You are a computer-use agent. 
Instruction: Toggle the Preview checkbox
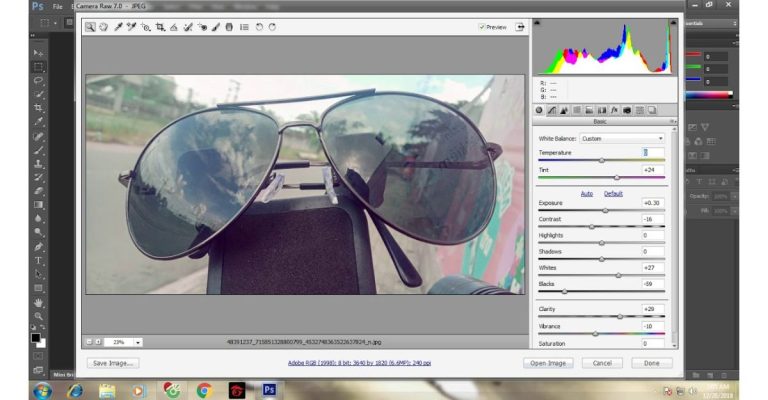pos(482,27)
